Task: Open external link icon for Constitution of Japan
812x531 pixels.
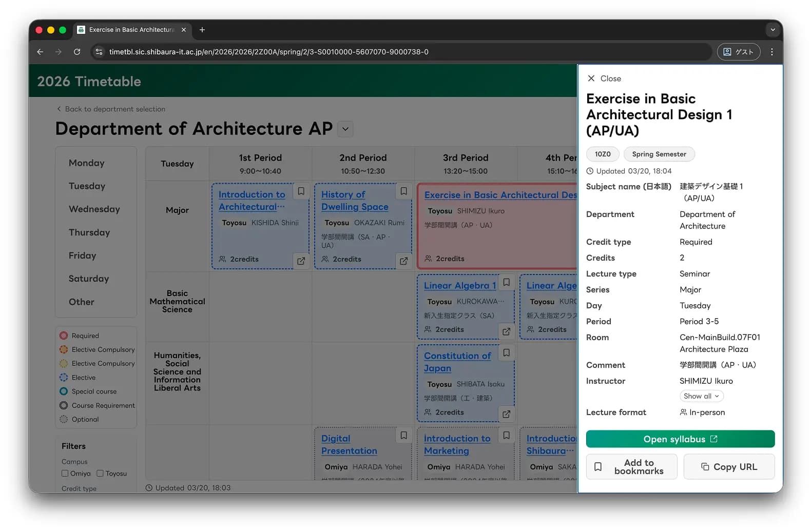Action: [x=506, y=414]
